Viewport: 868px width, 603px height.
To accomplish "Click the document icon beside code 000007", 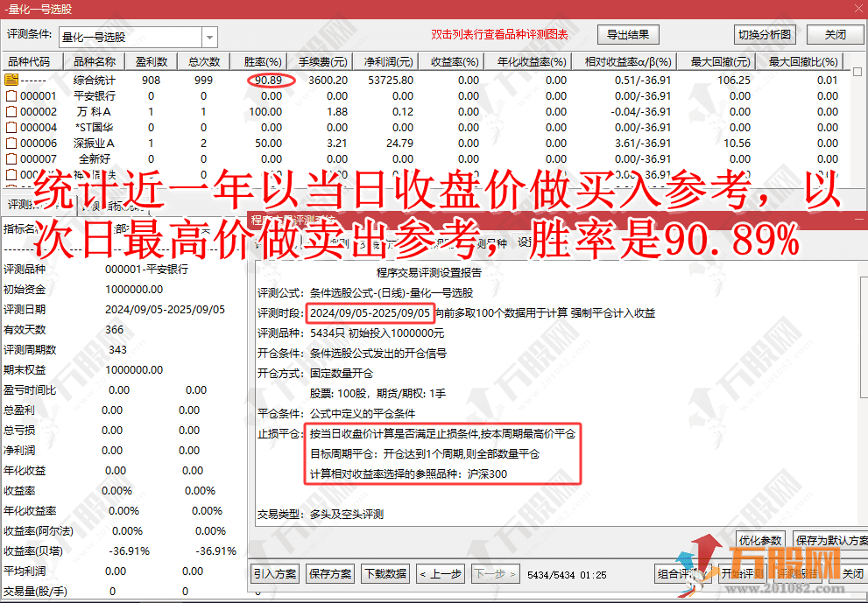I will (x=11, y=158).
